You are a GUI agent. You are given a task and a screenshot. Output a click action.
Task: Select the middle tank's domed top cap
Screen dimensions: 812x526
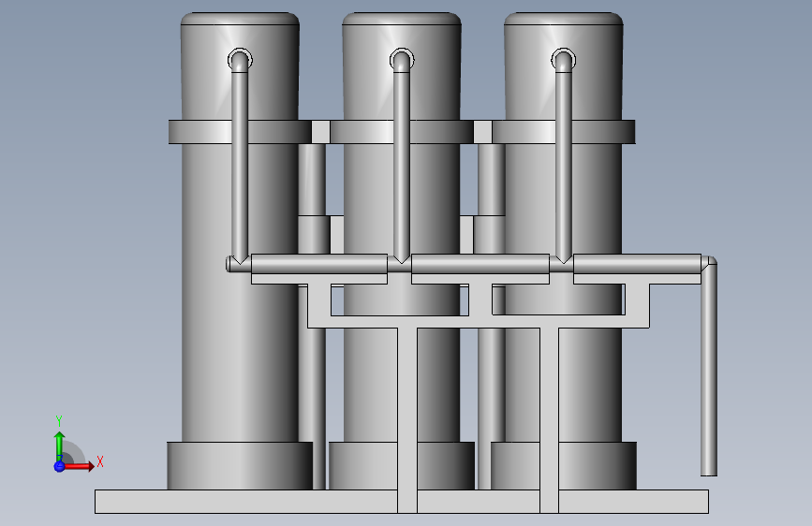[402, 19]
